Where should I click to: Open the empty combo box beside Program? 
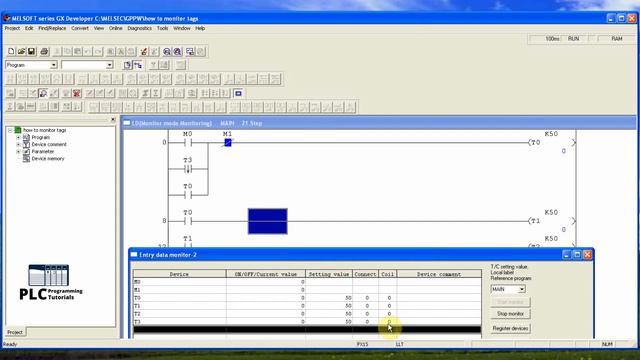(109, 65)
